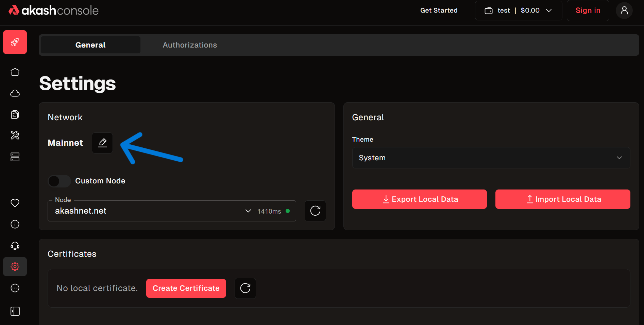644x325 pixels.
Task: Click the Settings page heading
Action: point(78,84)
